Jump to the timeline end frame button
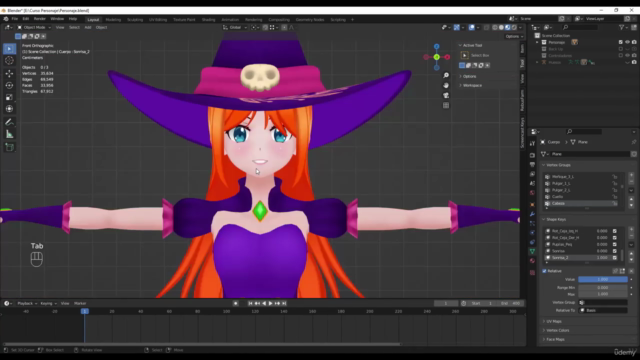 pyautogui.click(x=284, y=303)
